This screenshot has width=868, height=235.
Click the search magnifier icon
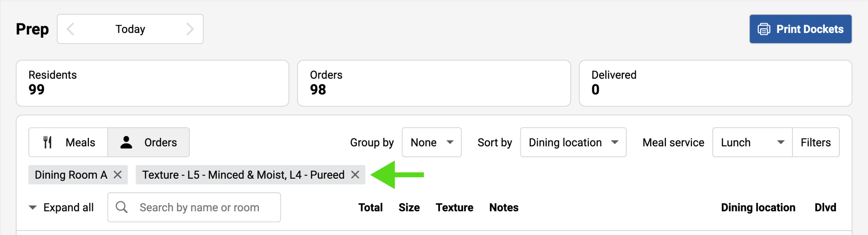(121, 207)
